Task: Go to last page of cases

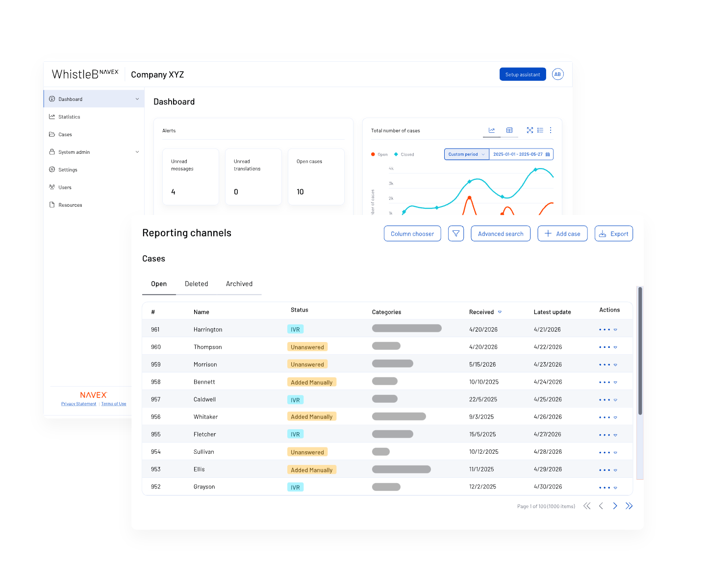Action: point(629,506)
